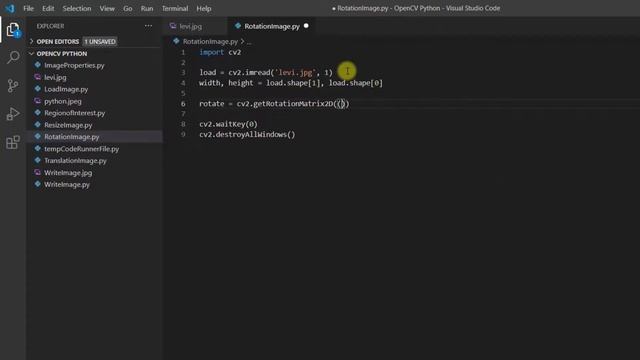Click the VS Code logo icon
The image size is (640, 360).
point(10,8)
